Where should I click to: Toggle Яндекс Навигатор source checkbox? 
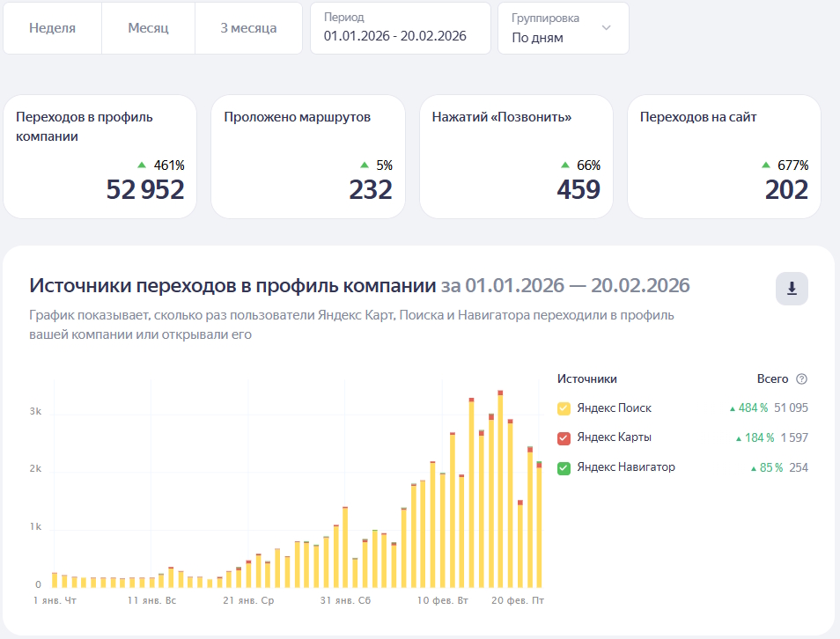pos(564,468)
